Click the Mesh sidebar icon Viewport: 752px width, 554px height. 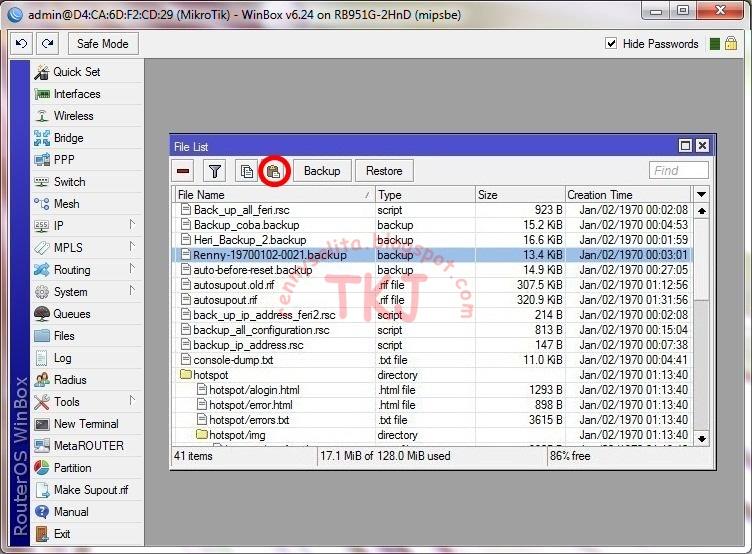[42, 204]
